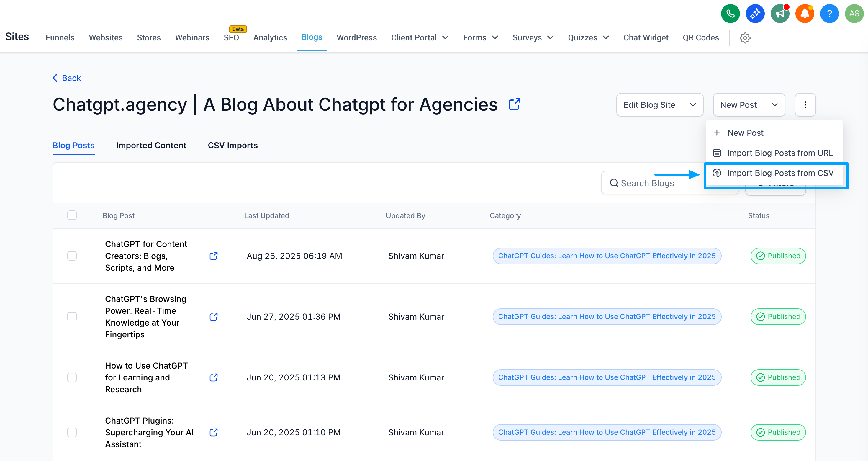The width and height of the screenshot is (868, 461).
Task: Expand the Edit Blog Site dropdown arrow
Action: coord(693,105)
